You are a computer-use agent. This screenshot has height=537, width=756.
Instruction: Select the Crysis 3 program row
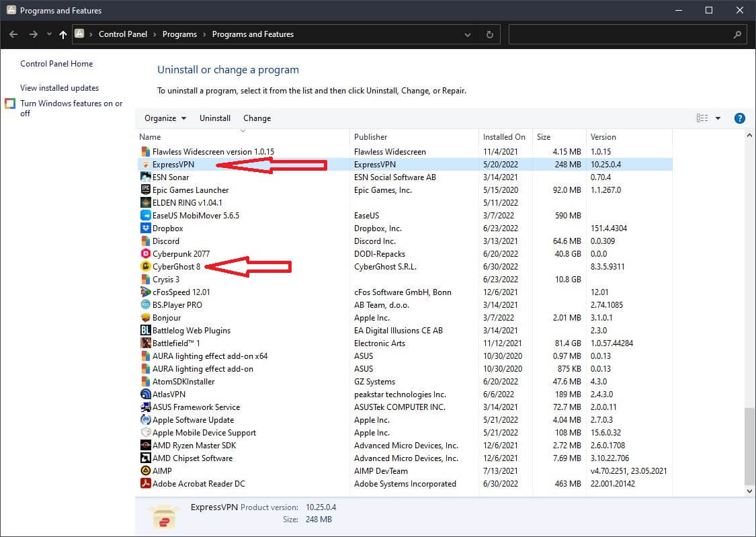coord(405,279)
